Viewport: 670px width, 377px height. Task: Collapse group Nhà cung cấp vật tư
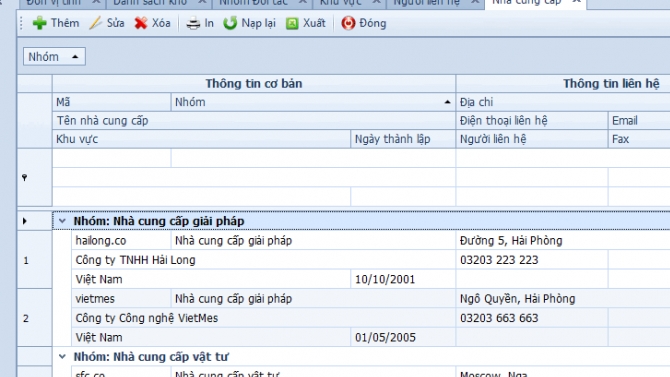(x=62, y=356)
